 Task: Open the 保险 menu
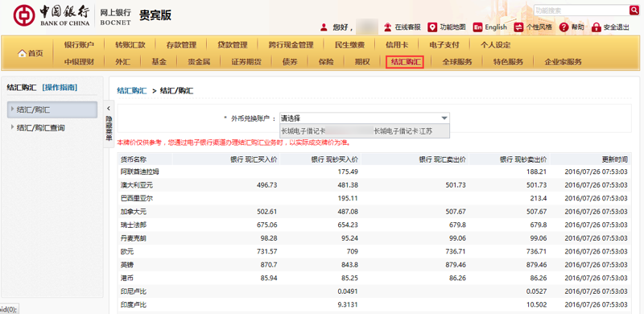pos(326,62)
